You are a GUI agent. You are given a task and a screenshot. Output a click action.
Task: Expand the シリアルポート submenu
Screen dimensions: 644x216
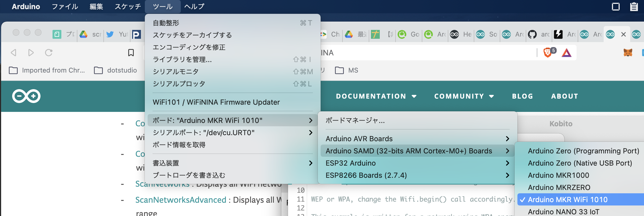[x=232, y=133]
